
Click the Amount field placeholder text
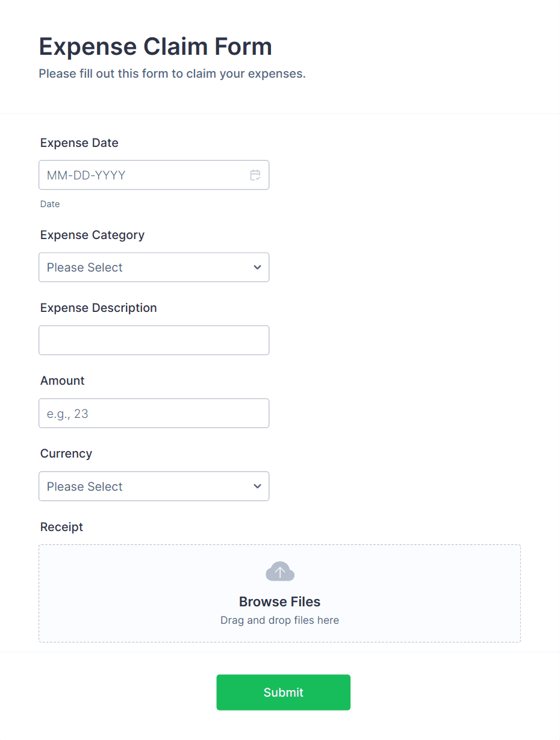66,413
